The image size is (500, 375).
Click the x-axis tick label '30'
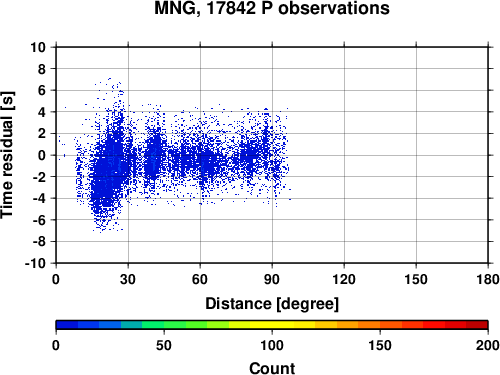tap(128, 279)
